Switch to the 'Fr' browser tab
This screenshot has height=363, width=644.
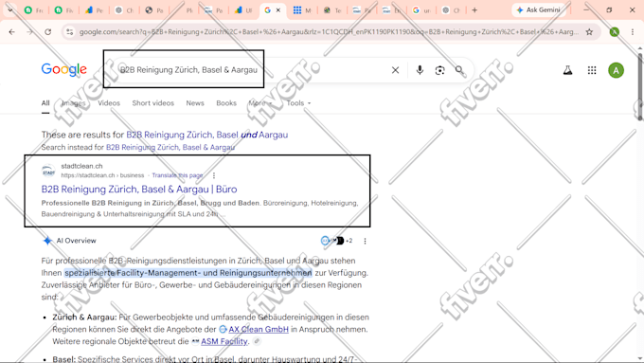34,10
